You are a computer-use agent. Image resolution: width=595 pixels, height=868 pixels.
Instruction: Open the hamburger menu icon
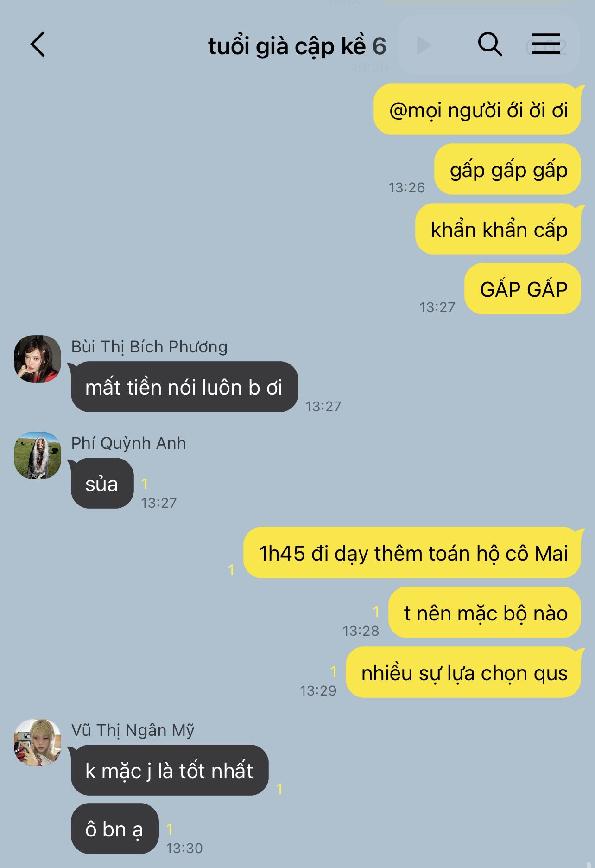click(x=546, y=44)
